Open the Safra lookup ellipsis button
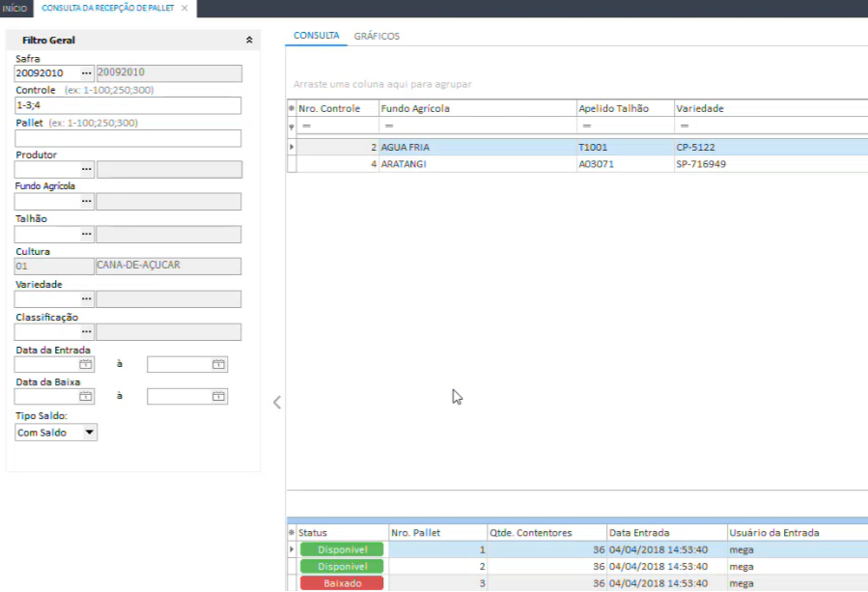Screen dimensions: 868x592 [86, 73]
